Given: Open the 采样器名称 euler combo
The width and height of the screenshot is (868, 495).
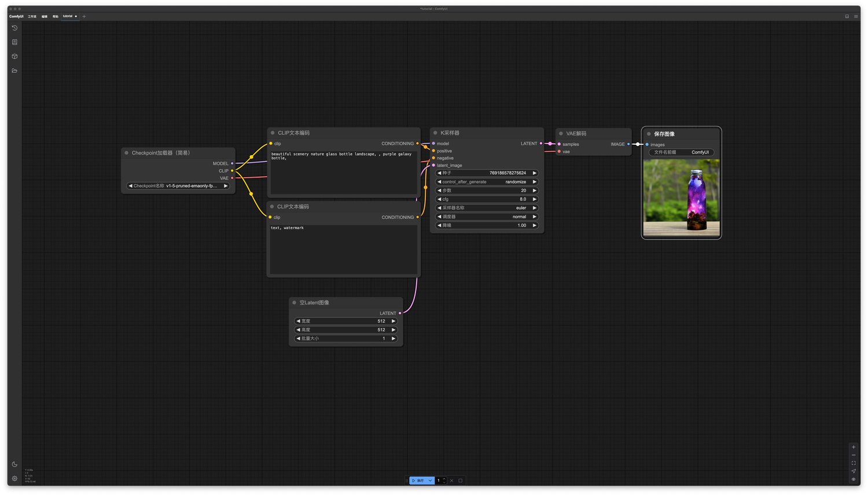Looking at the screenshot, I should point(487,208).
